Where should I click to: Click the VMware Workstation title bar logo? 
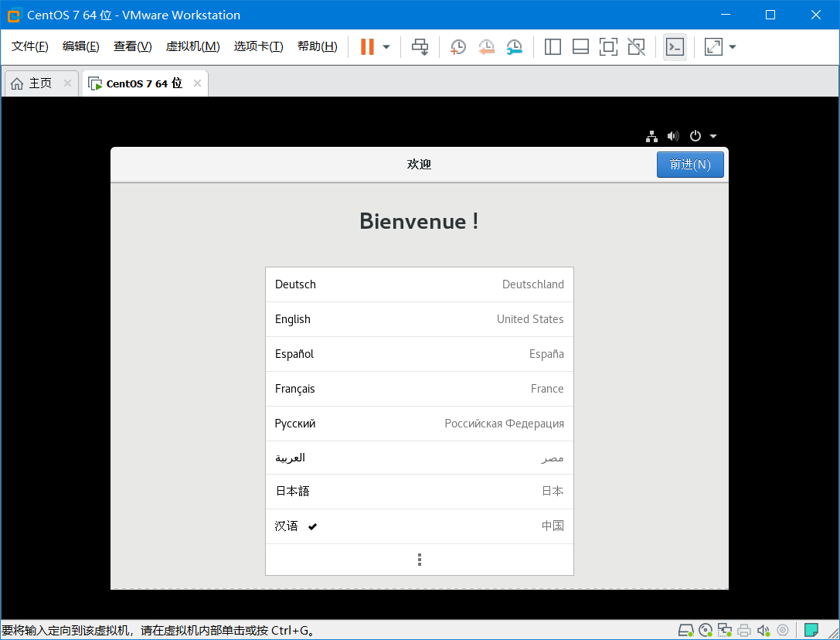pos(14,15)
